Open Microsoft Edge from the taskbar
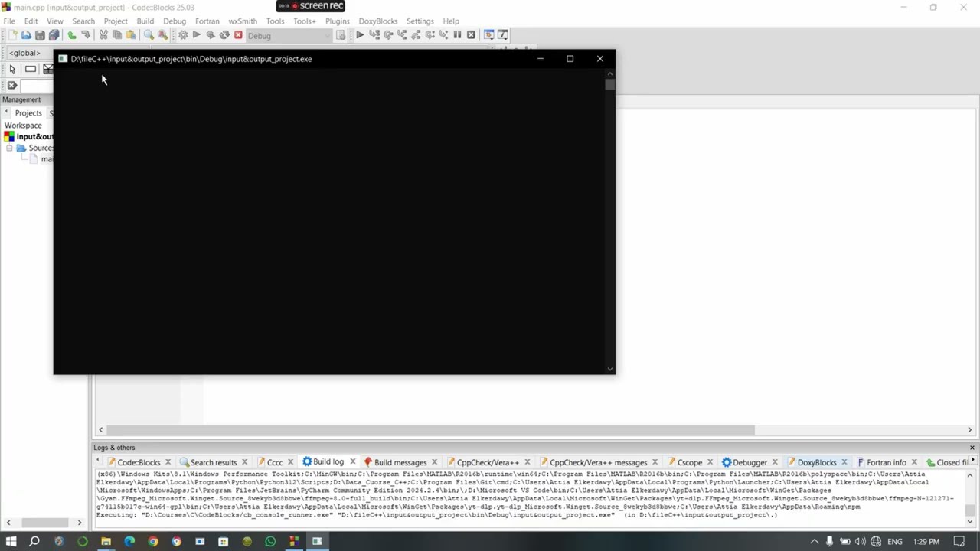The image size is (980, 551). (129, 542)
